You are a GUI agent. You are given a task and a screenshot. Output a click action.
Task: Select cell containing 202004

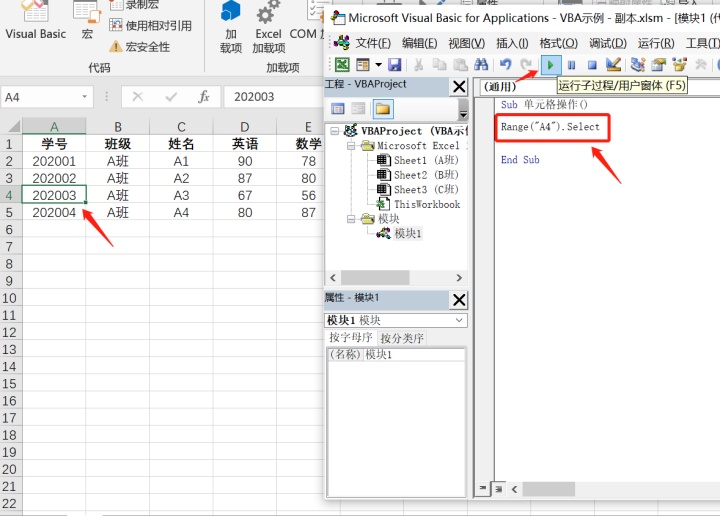click(x=54, y=213)
